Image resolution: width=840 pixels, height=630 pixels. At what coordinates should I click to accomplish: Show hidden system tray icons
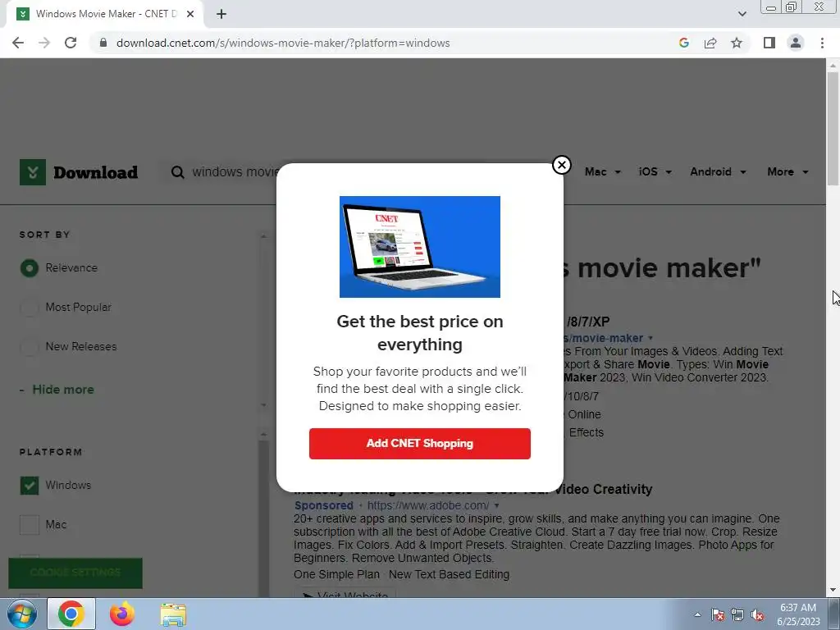click(697, 614)
